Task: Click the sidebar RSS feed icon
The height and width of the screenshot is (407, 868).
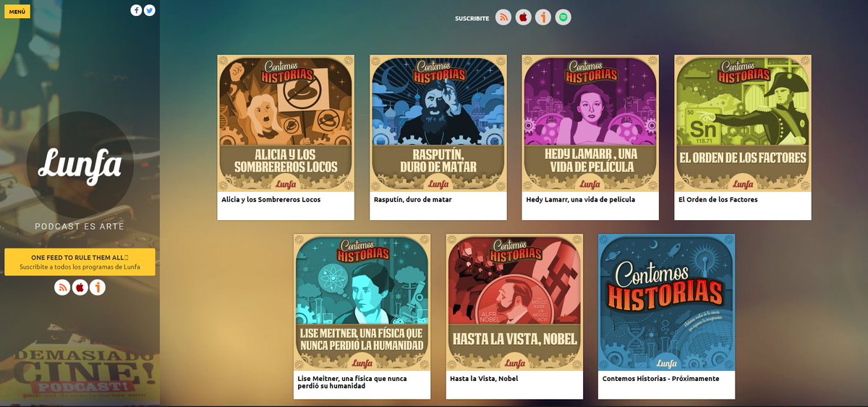Action: coord(63,288)
